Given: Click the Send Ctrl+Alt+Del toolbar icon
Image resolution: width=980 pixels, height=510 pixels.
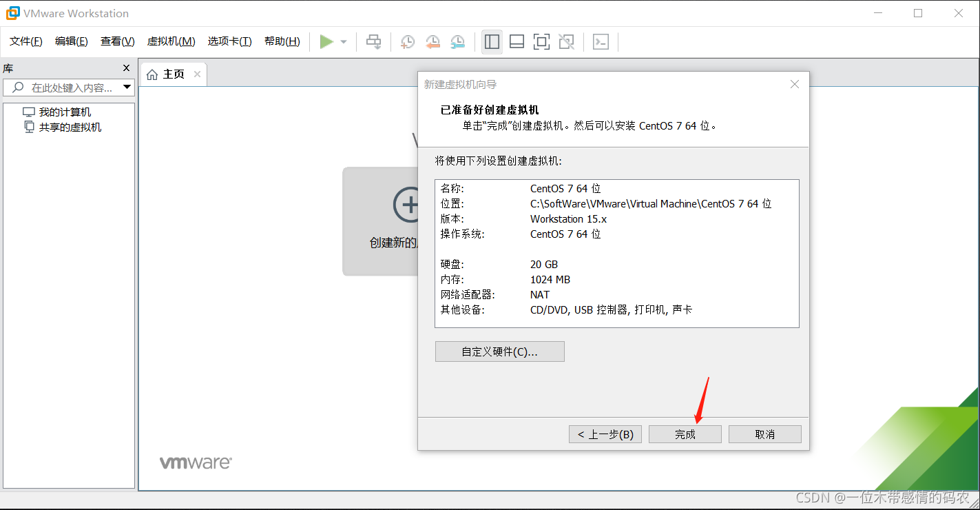Looking at the screenshot, I should 374,42.
